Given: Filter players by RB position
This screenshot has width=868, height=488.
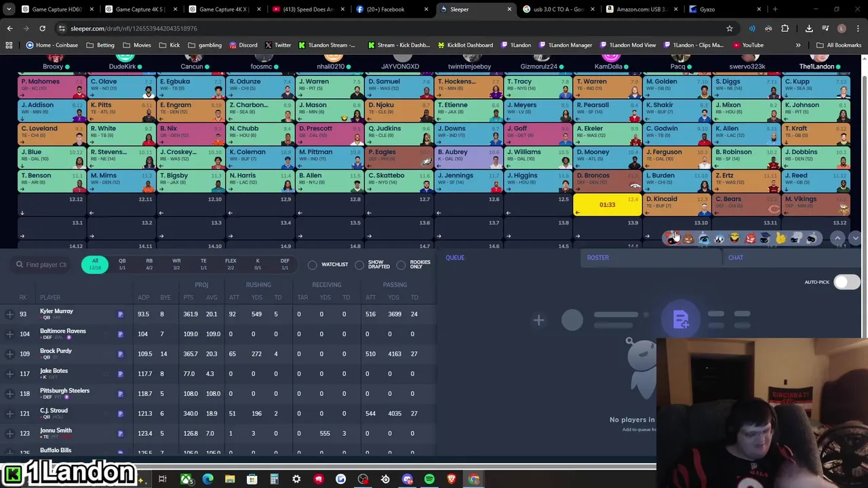Looking at the screenshot, I should click(149, 264).
